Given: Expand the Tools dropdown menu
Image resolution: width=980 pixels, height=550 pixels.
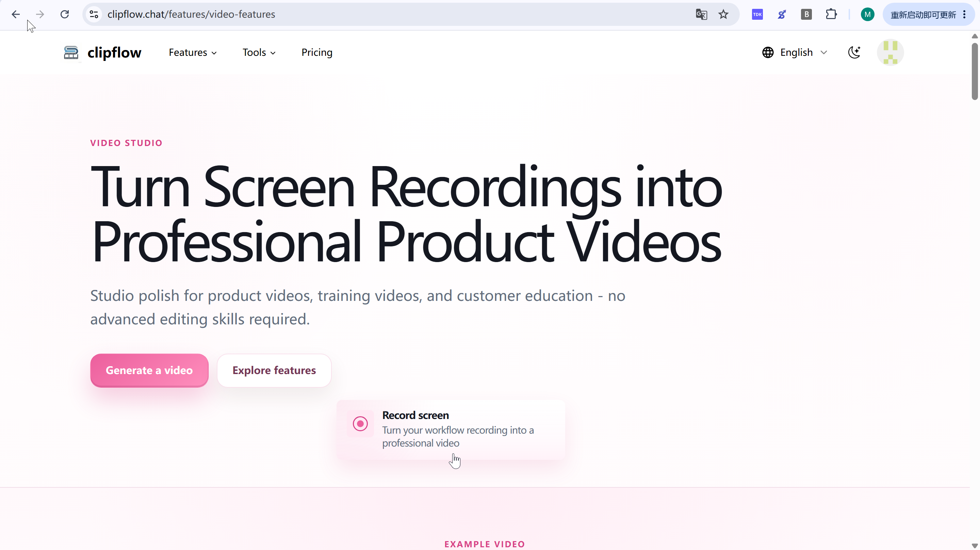Looking at the screenshot, I should pos(259,52).
